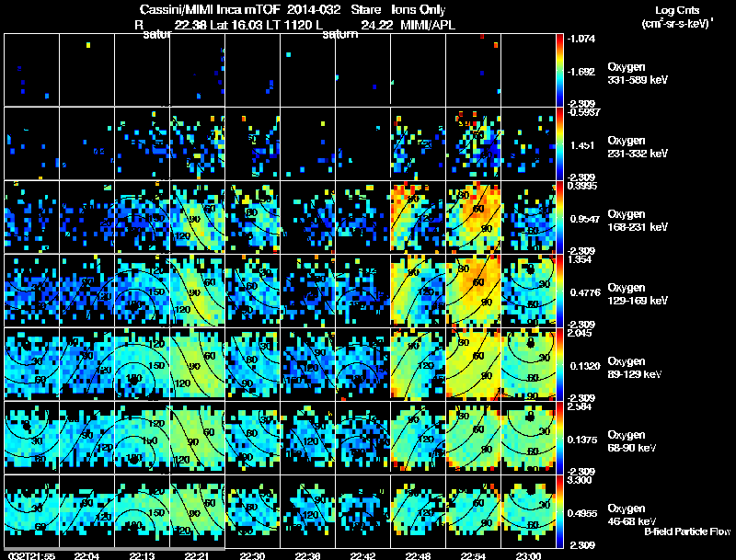Select the Oxygen 129-169 keV label
Screen dimensions: 736x560
click(x=638, y=294)
